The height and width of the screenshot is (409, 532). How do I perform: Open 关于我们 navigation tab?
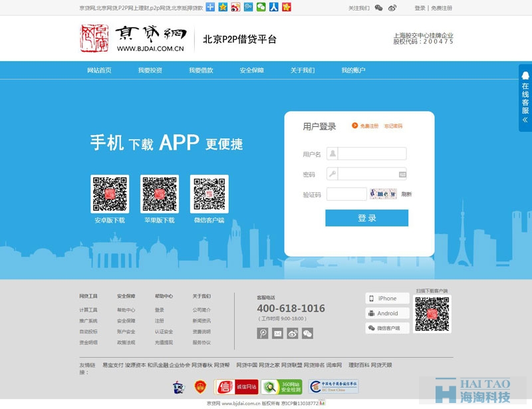coord(303,70)
